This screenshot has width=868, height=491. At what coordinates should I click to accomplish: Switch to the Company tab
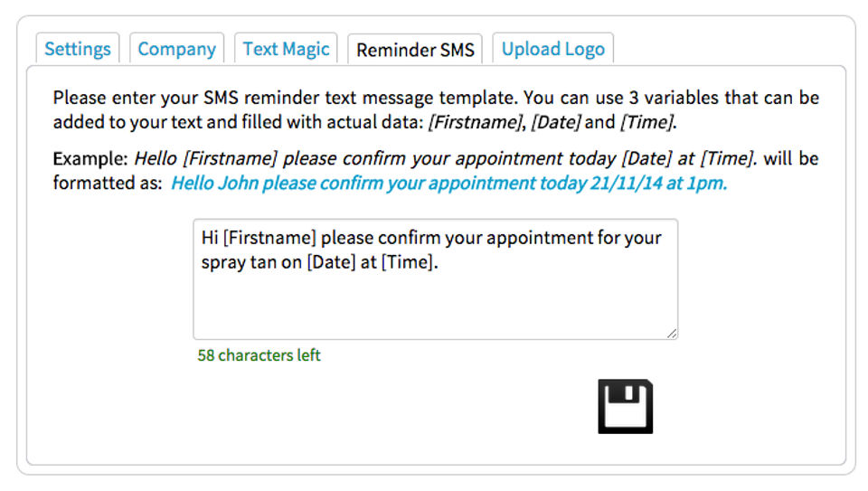pyautogui.click(x=176, y=49)
